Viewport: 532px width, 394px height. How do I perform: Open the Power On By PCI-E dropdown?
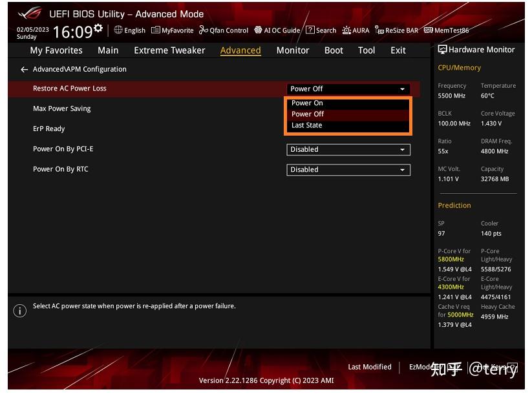point(348,149)
